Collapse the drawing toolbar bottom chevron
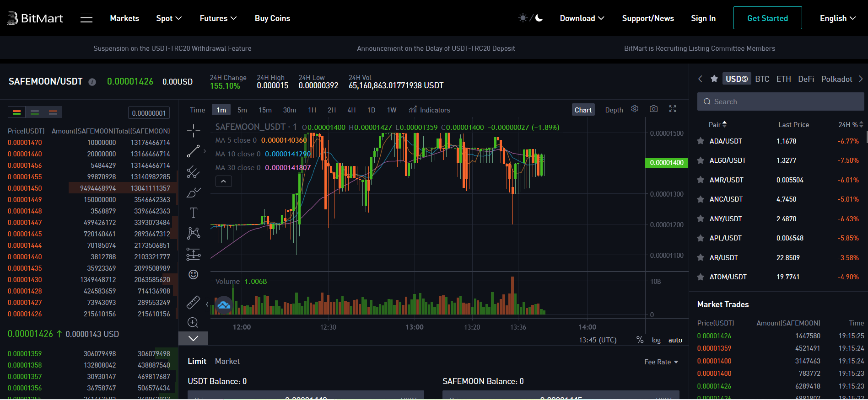Screen dimensions: 868x400 [x=193, y=338]
